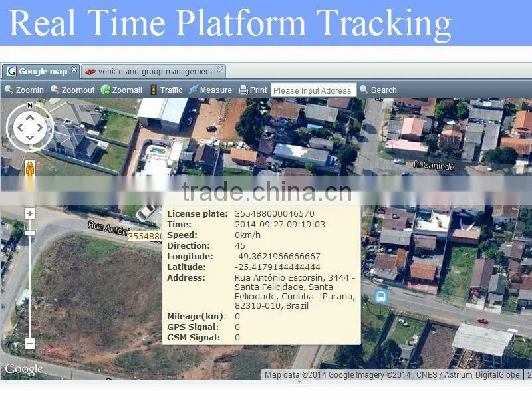Click the Zoomout toolbar button
532x399 pixels.
point(72,90)
